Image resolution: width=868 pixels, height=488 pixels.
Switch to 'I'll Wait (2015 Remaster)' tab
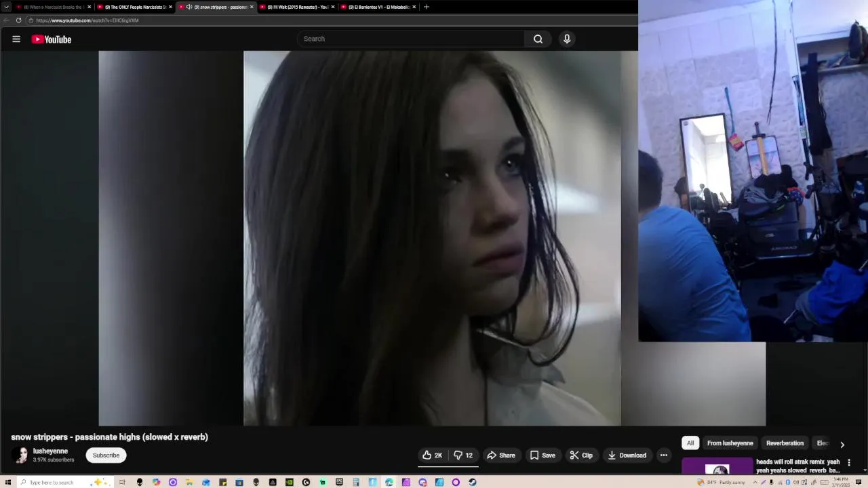click(296, 7)
